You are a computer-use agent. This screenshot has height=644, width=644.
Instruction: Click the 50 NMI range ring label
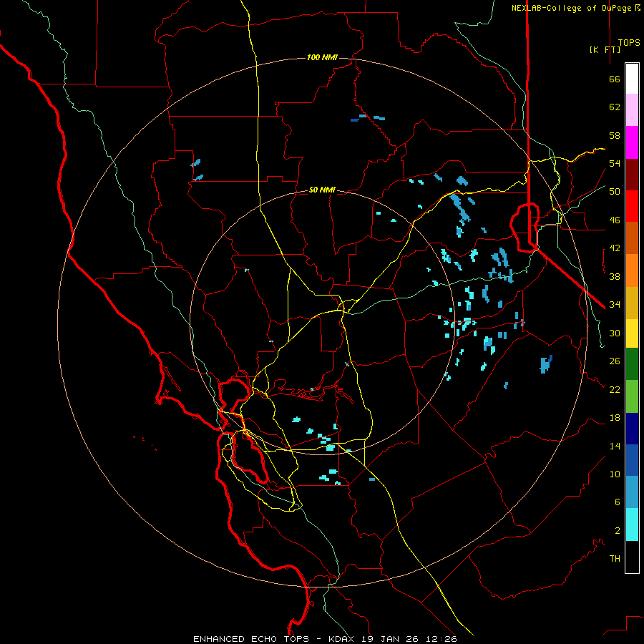coord(322,190)
